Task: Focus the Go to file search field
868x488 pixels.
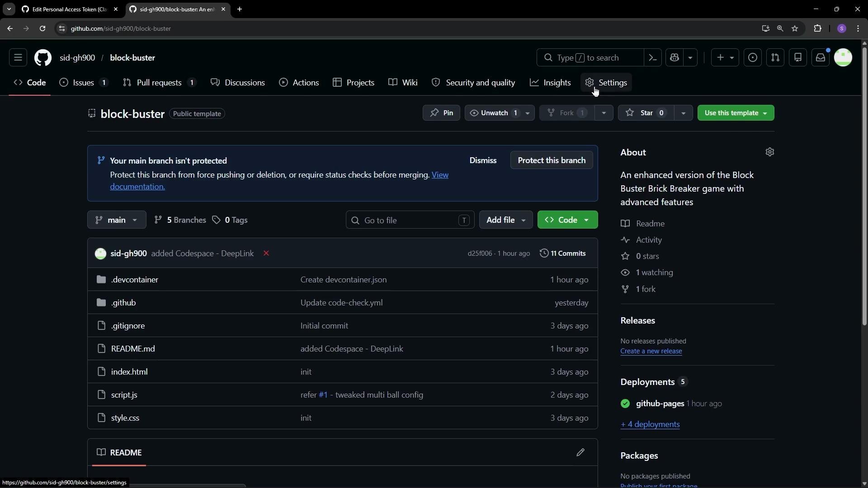Action: click(410, 220)
